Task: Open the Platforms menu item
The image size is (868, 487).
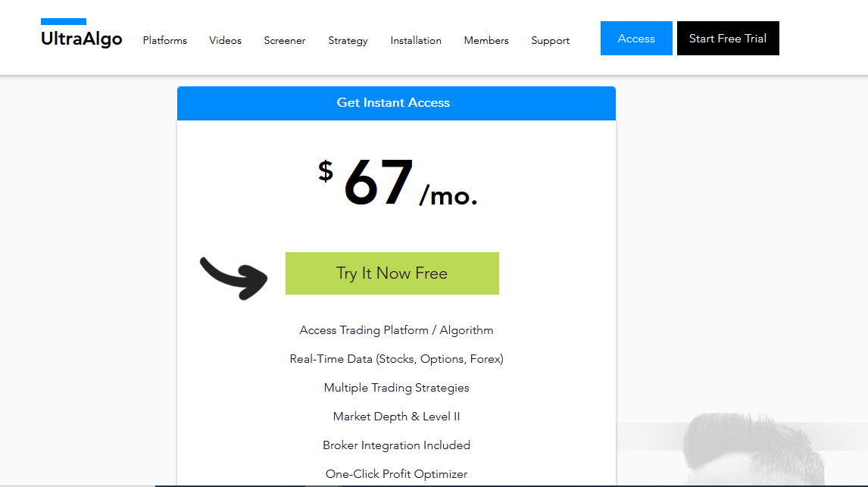Action: 165,40
